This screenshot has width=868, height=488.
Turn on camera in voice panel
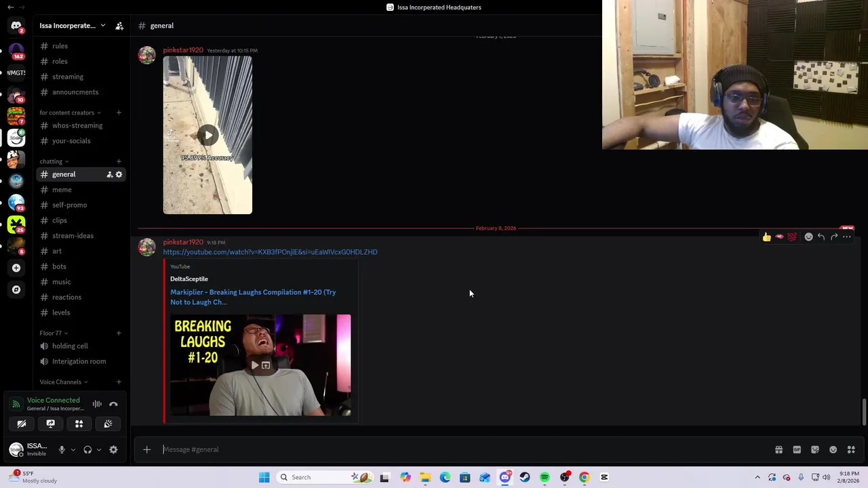(22, 424)
